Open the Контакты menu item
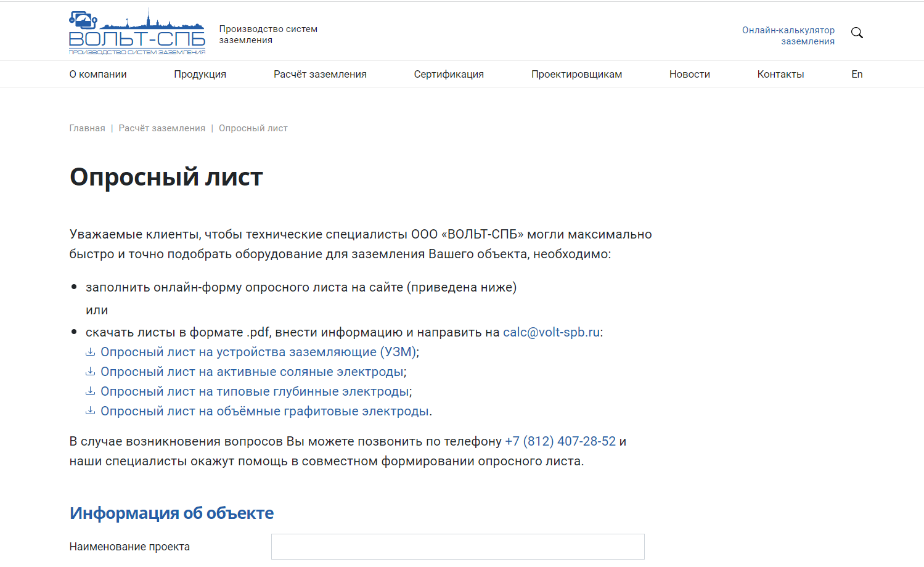924x567 pixels. click(x=780, y=74)
